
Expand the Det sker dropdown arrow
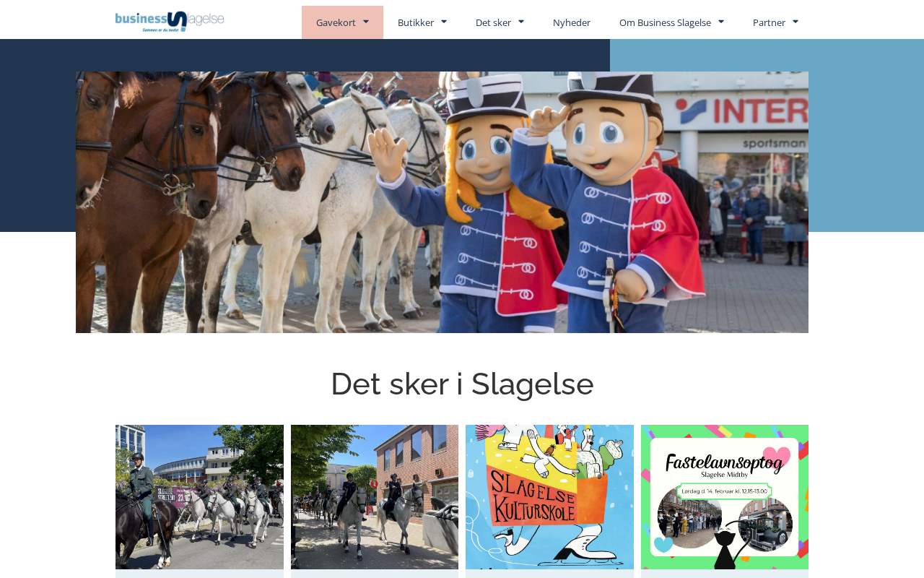(521, 22)
